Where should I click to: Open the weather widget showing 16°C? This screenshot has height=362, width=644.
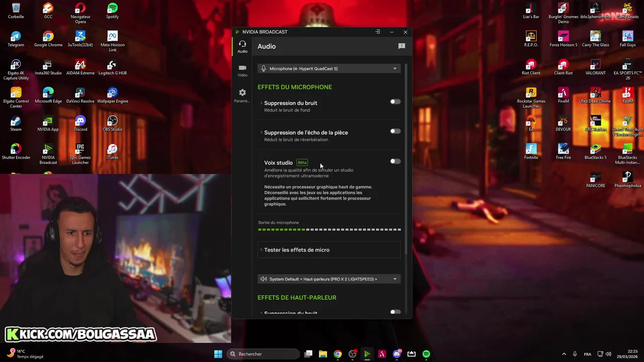pos(25,354)
